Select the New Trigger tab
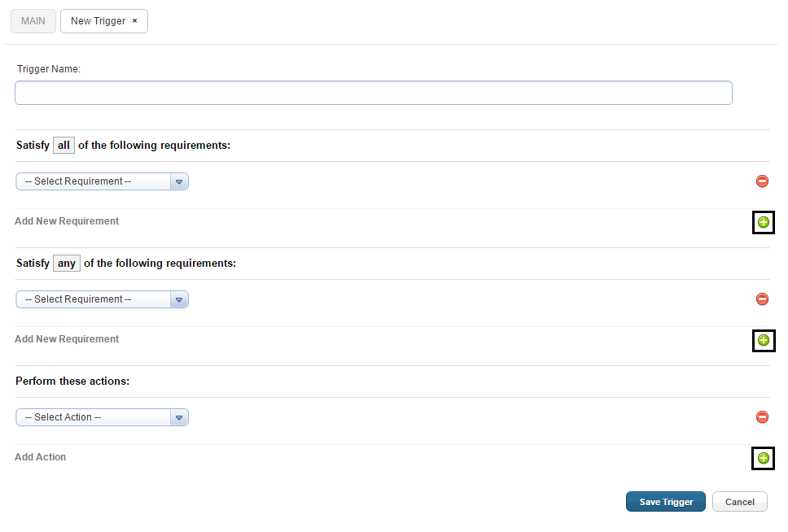 [x=98, y=21]
